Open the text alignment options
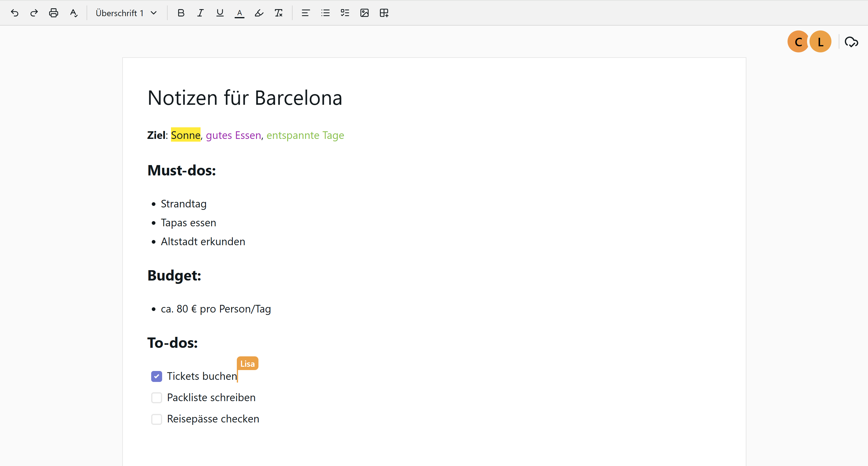The image size is (868, 466). (x=306, y=13)
